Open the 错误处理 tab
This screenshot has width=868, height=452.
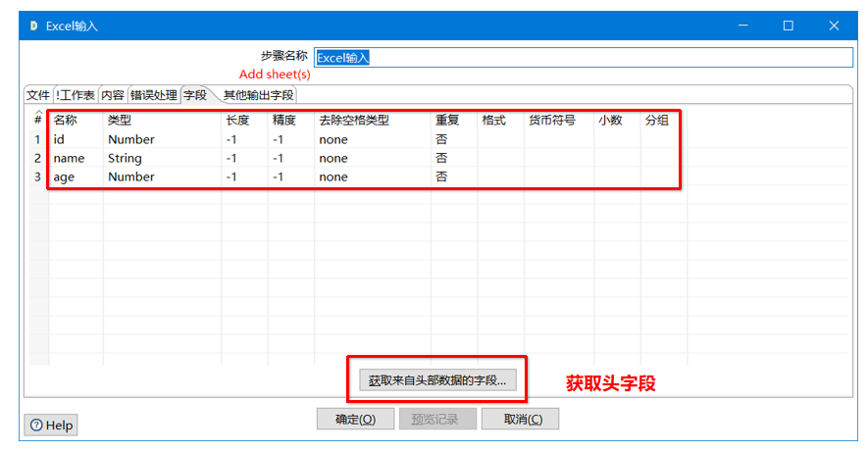tap(154, 95)
